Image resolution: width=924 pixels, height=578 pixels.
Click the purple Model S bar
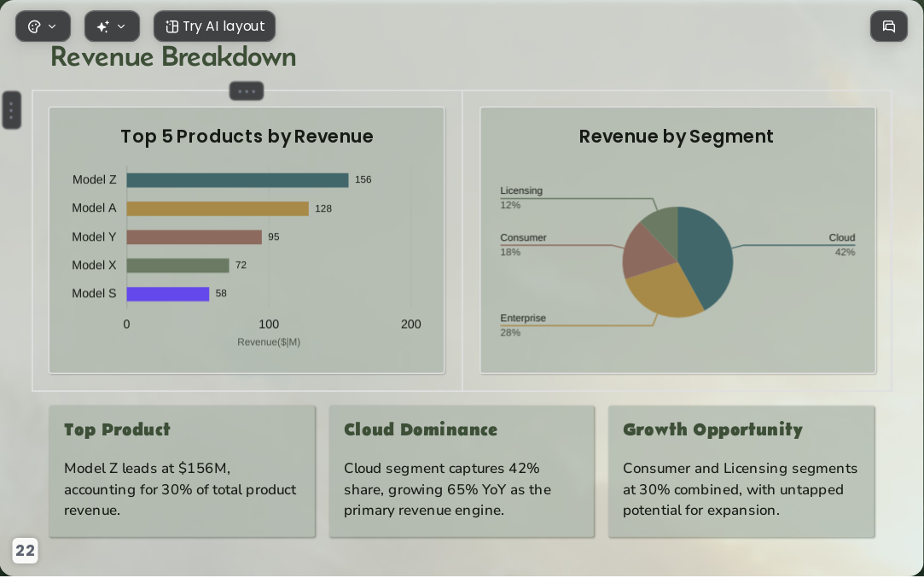(168, 294)
